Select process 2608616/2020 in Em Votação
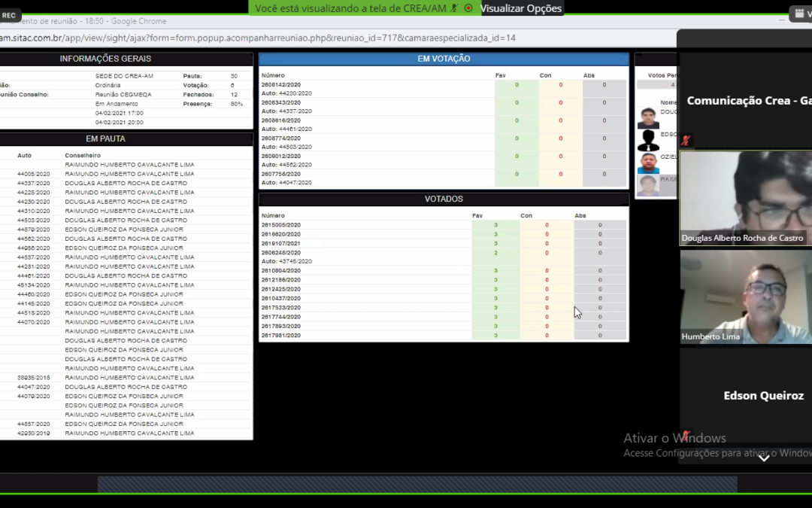Viewport: 812px width, 508px height. pyautogui.click(x=280, y=120)
